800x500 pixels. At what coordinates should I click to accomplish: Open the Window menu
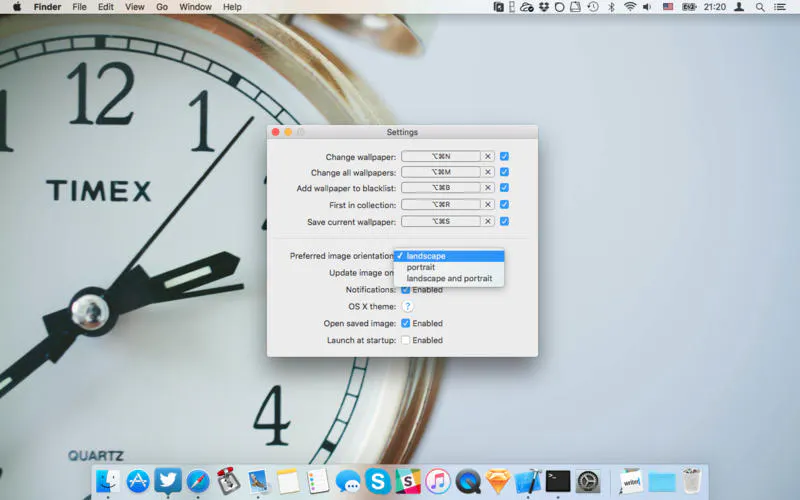pyautogui.click(x=195, y=7)
